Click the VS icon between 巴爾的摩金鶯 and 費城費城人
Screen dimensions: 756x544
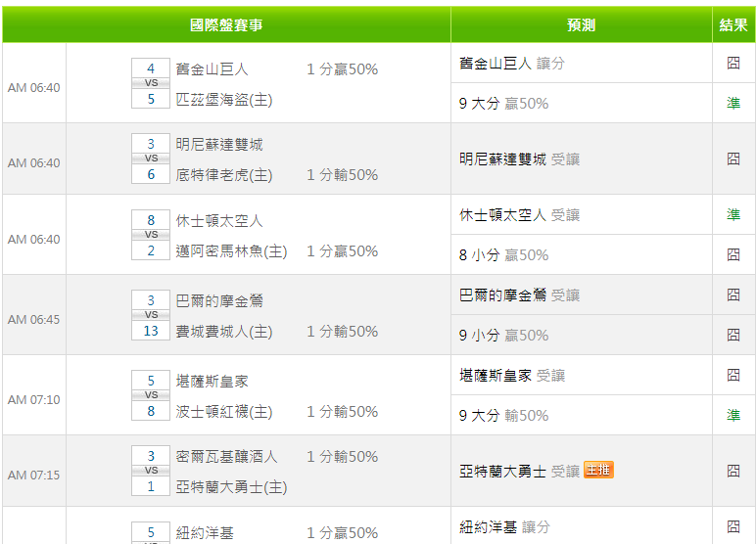tap(151, 315)
